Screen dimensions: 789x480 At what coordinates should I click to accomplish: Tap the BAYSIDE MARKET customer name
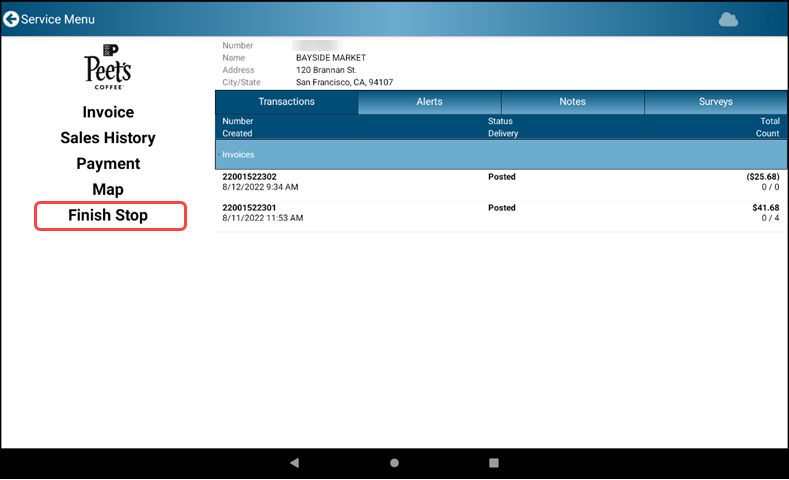point(331,58)
